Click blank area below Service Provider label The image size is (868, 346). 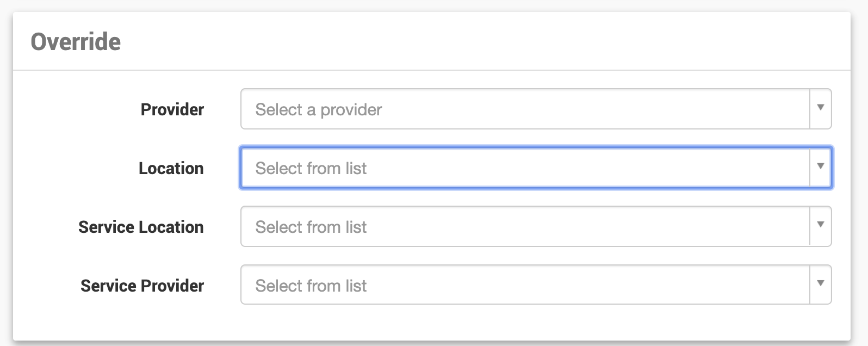[x=141, y=320]
